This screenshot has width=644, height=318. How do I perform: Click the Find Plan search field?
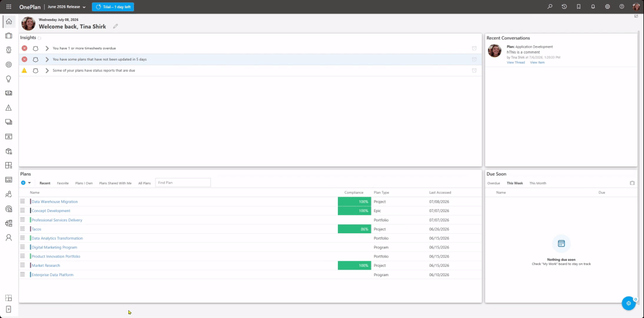click(182, 183)
